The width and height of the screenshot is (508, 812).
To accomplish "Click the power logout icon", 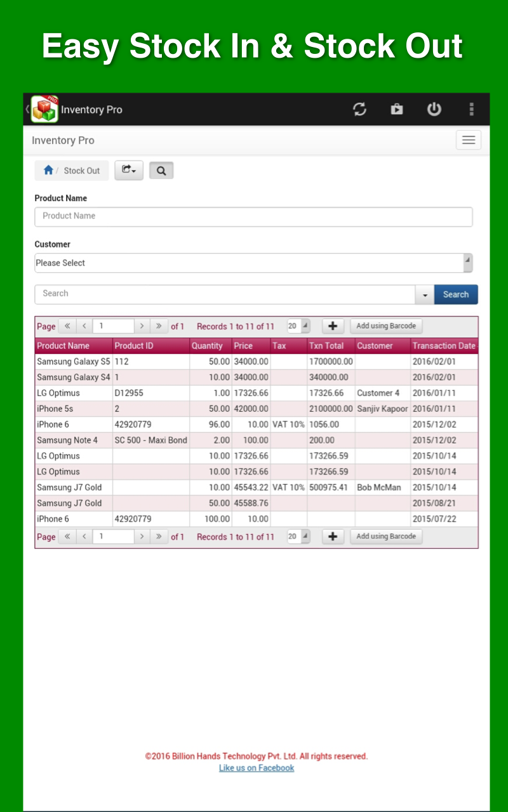I will coord(434,109).
